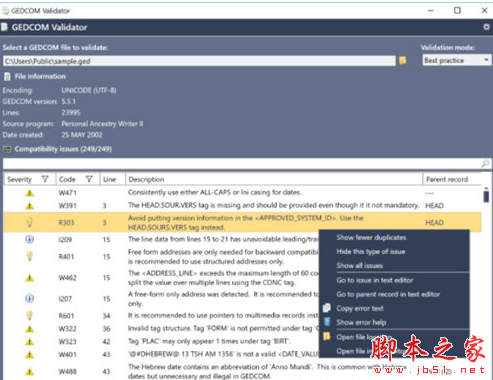Image resolution: width=493 pixels, height=380 pixels.
Task: Sort by the Line column header
Action: 109,179
